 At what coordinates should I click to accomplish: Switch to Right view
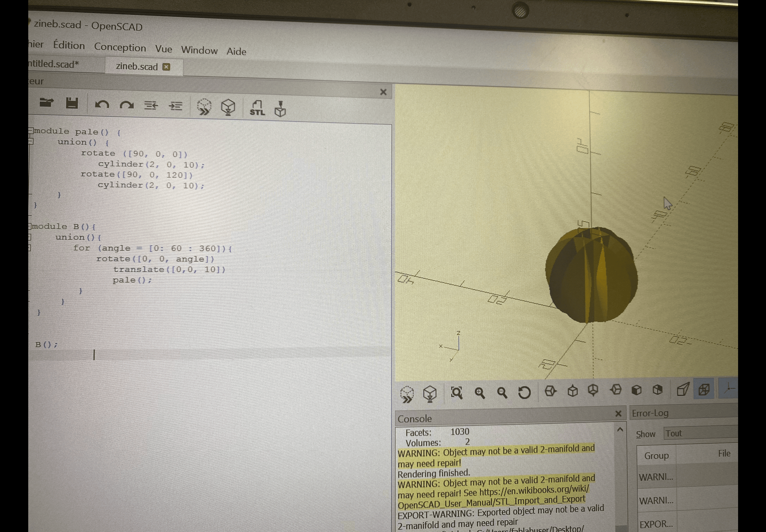pyautogui.click(x=550, y=391)
